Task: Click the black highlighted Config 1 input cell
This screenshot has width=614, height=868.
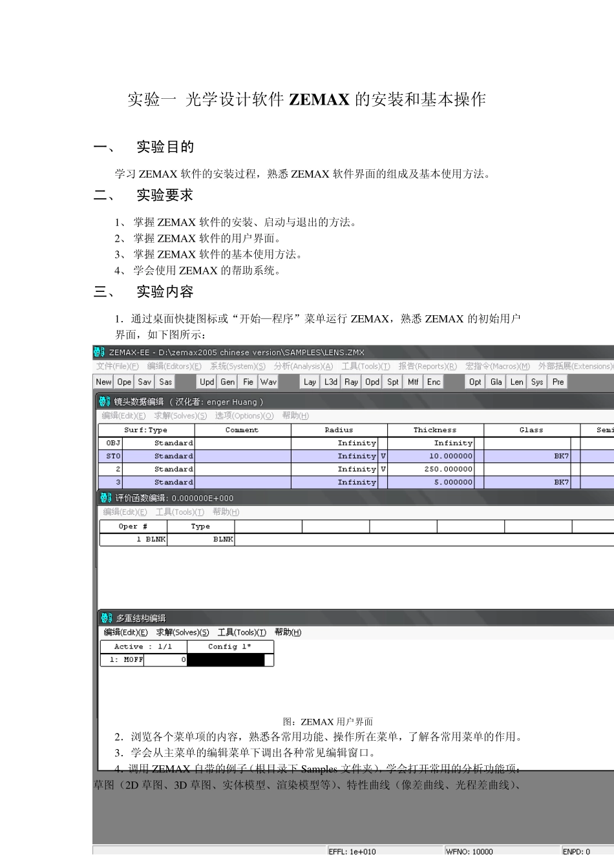Action: 226,660
